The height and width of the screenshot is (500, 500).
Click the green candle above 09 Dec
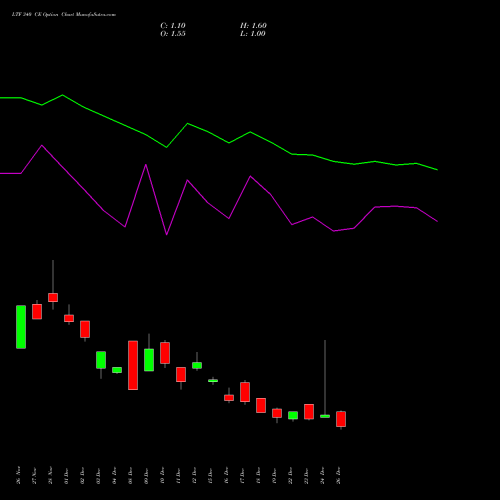click(x=149, y=360)
